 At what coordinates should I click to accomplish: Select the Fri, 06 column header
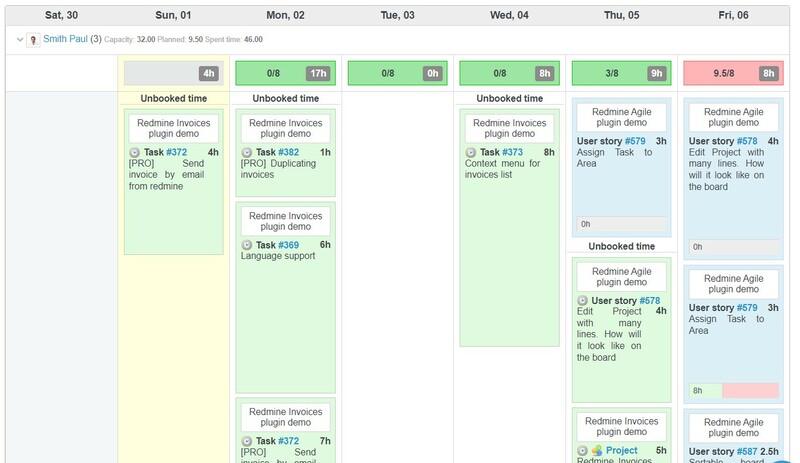point(734,14)
